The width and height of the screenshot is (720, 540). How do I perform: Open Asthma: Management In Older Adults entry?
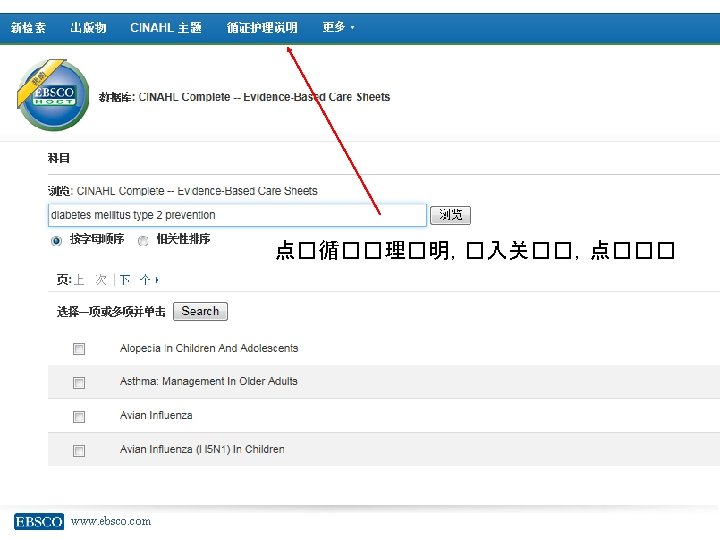(208, 382)
